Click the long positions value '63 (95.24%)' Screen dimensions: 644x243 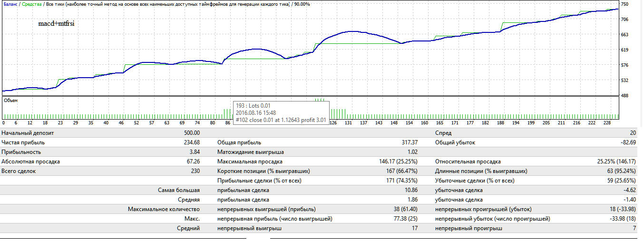[621, 171]
